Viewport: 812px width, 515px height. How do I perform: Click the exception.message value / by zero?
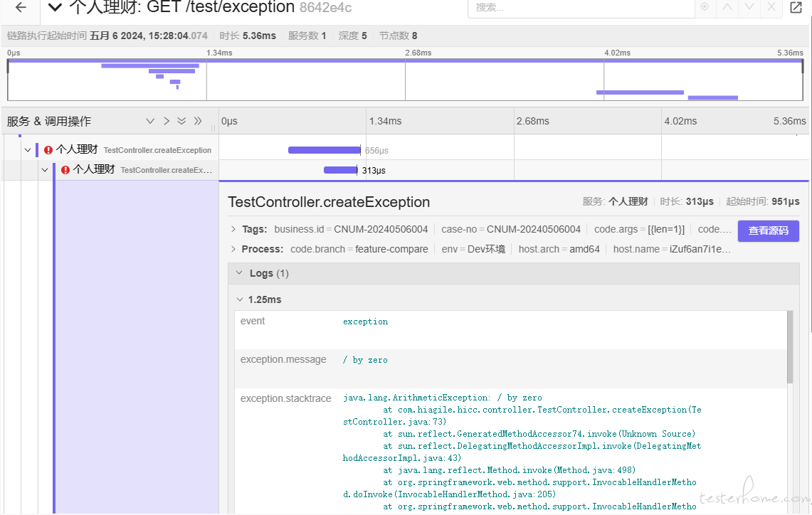pyautogui.click(x=365, y=360)
